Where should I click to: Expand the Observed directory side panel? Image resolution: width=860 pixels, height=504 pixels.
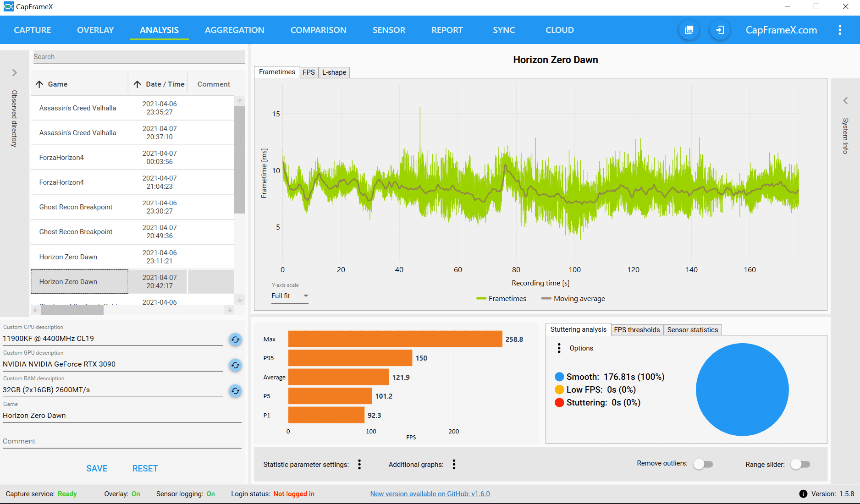15,72
